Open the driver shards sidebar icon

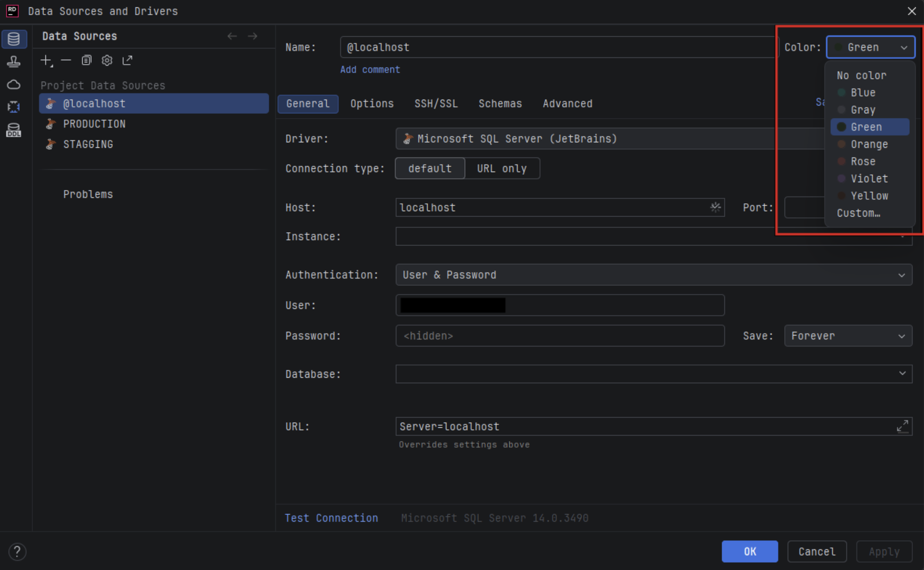pos(14,107)
